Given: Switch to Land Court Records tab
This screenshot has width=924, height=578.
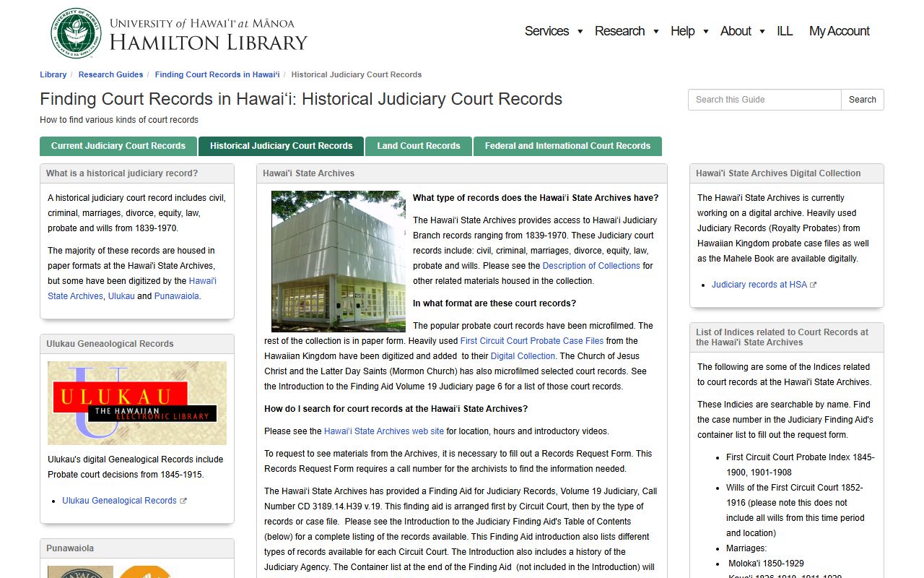Looking at the screenshot, I should point(419,146).
